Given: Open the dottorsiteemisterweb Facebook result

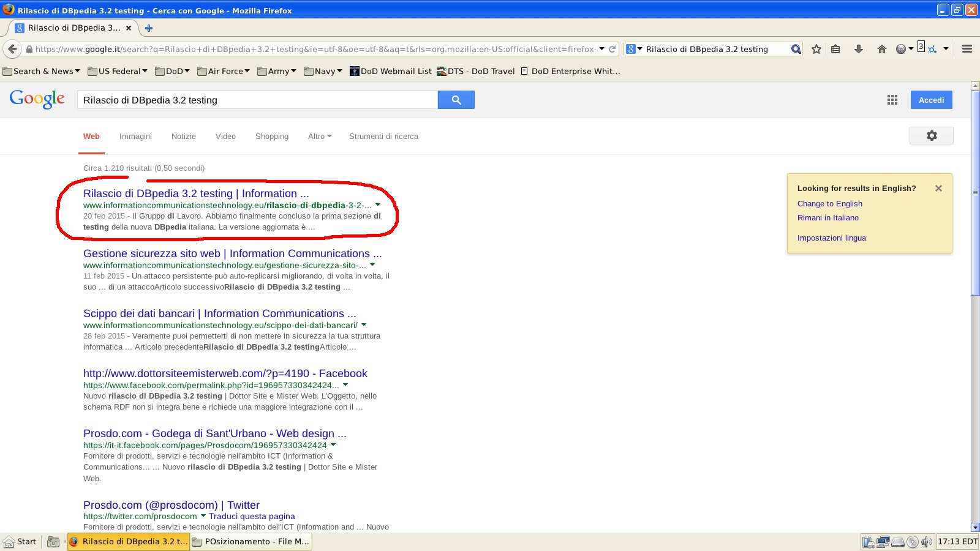Looking at the screenshot, I should (225, 373).
